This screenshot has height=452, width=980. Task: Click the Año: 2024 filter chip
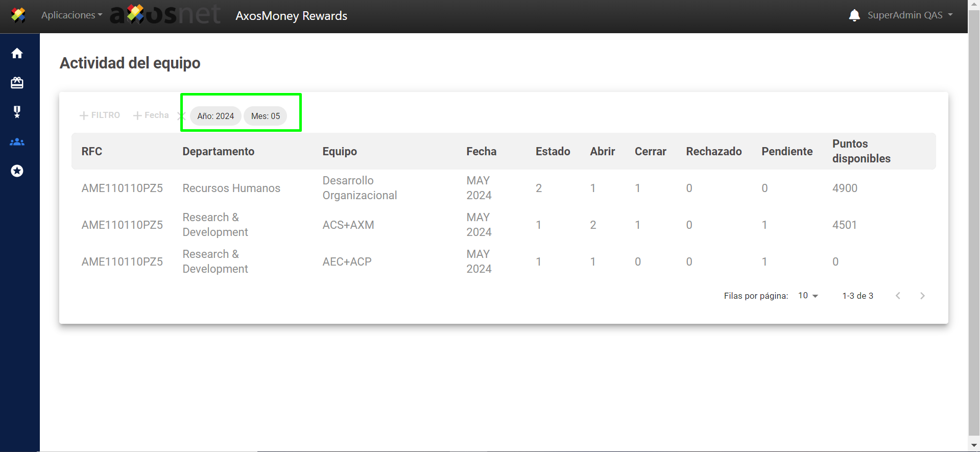click(216, 116)
